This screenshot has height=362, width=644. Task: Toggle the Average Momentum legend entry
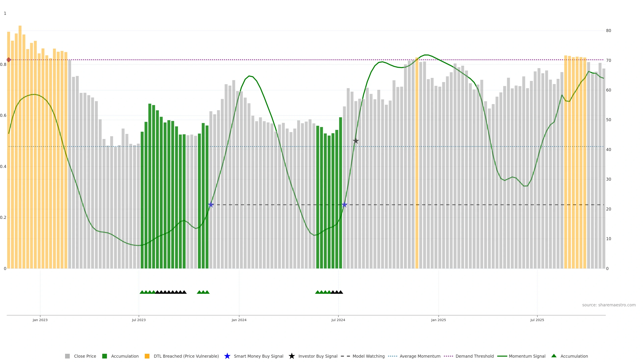[420, 356]
